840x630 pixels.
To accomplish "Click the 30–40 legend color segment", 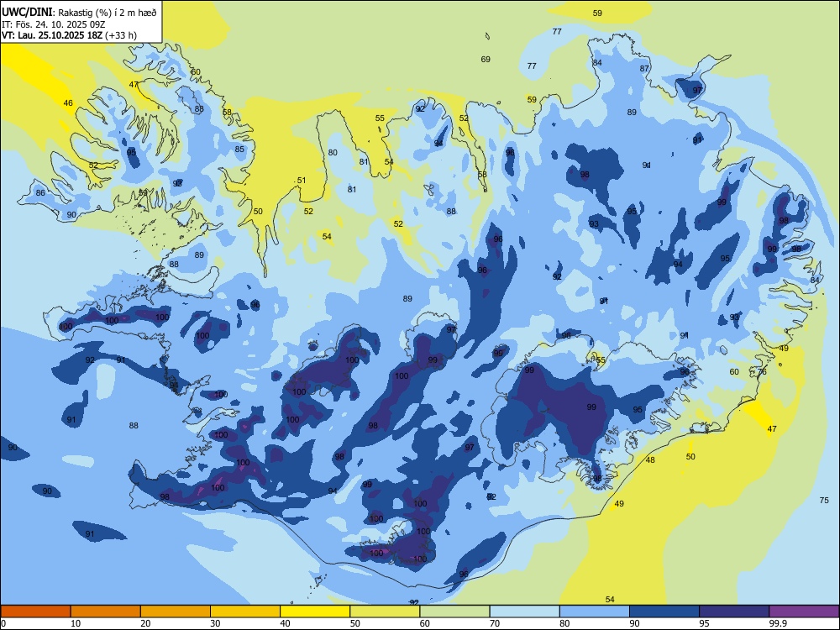I will pos(245,612).
